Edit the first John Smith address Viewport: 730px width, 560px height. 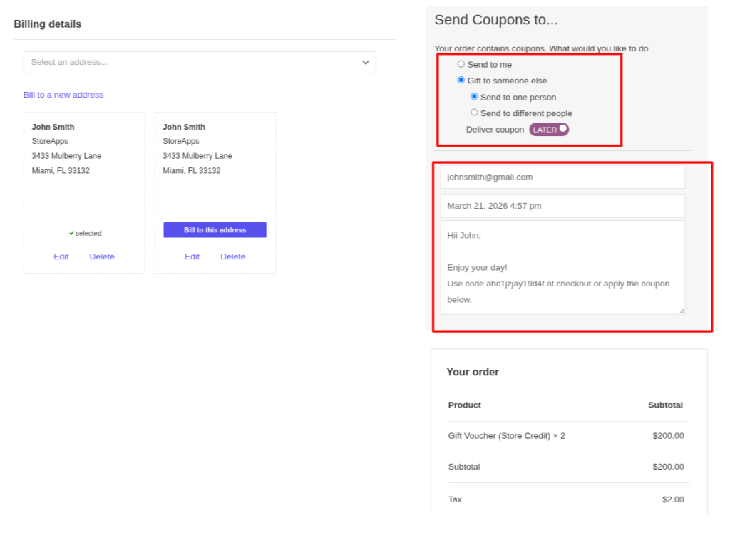click(61, 256)
